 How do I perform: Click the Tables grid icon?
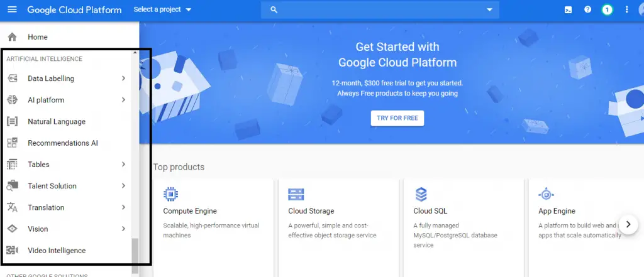pyautogui.click(x=13, y=165)
